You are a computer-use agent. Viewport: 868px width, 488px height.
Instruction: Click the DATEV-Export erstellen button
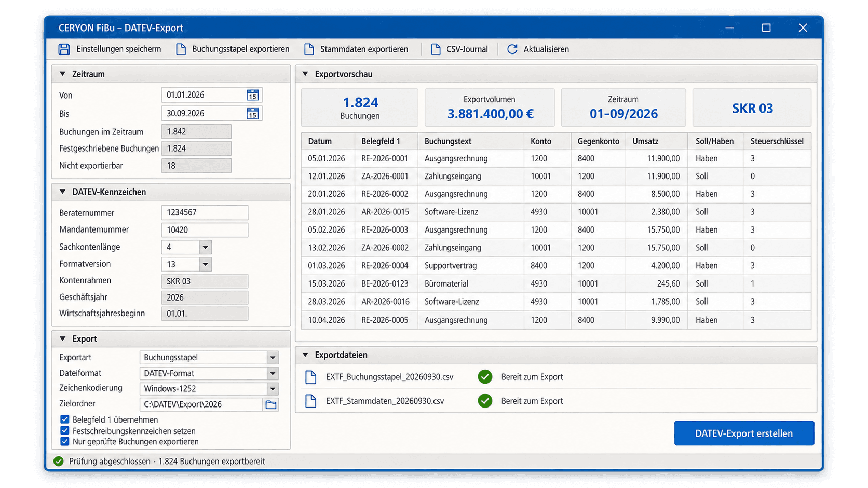click(x=744, y=433)
